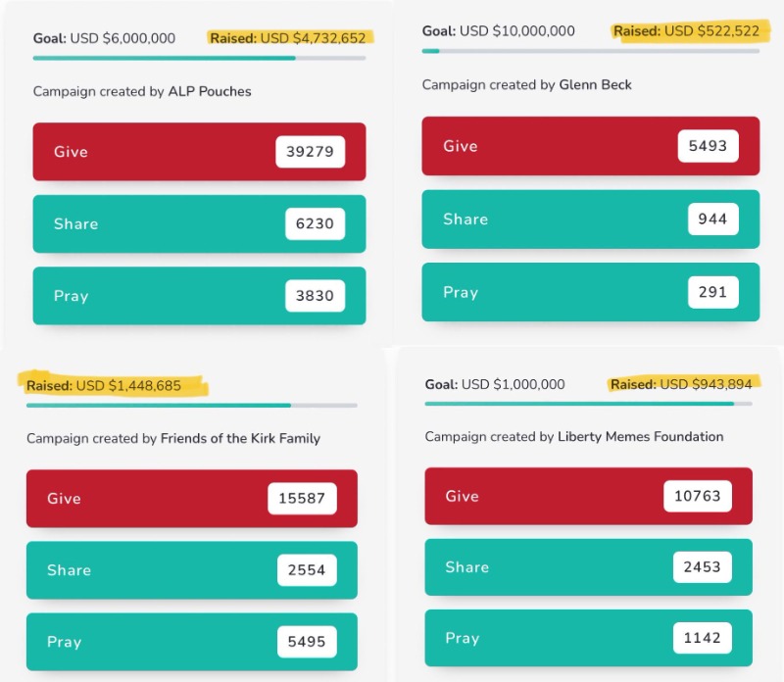Click Pray button showing 5495 count
This screenshot has height=682, width=784.
click(x=191, y=642)
